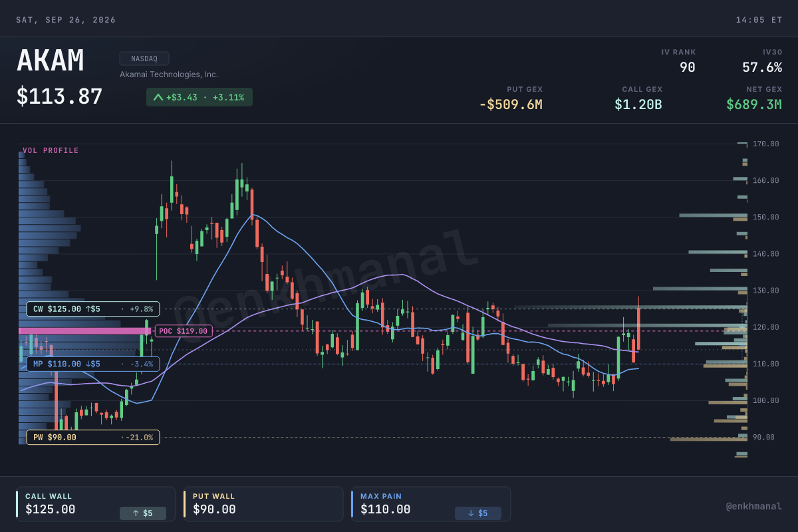Click the +$3.43 · +3.11% change badge
Image resolution: width=798 pixels, height=532 pixels.
pyautogui.click(x=199, y=97)
